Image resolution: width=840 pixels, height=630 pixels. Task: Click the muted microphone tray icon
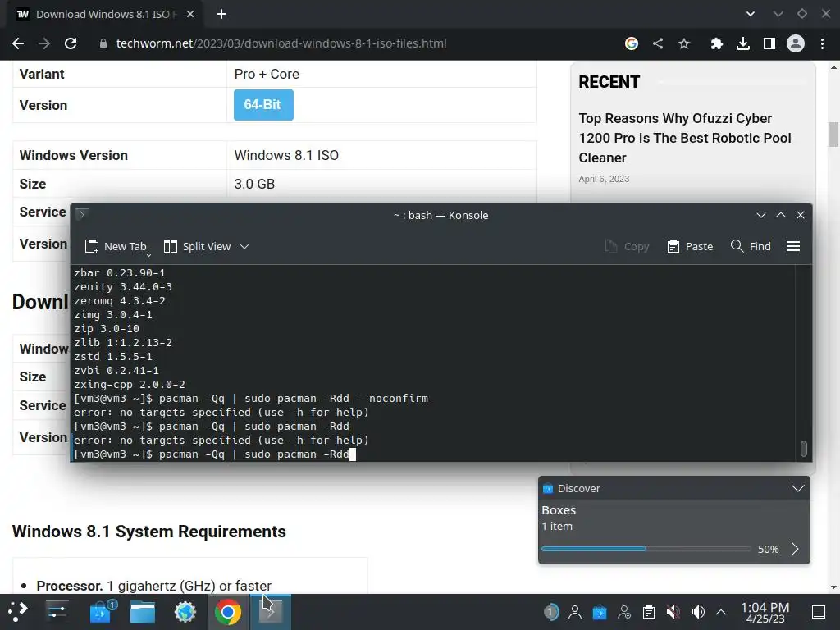point(673,612)
